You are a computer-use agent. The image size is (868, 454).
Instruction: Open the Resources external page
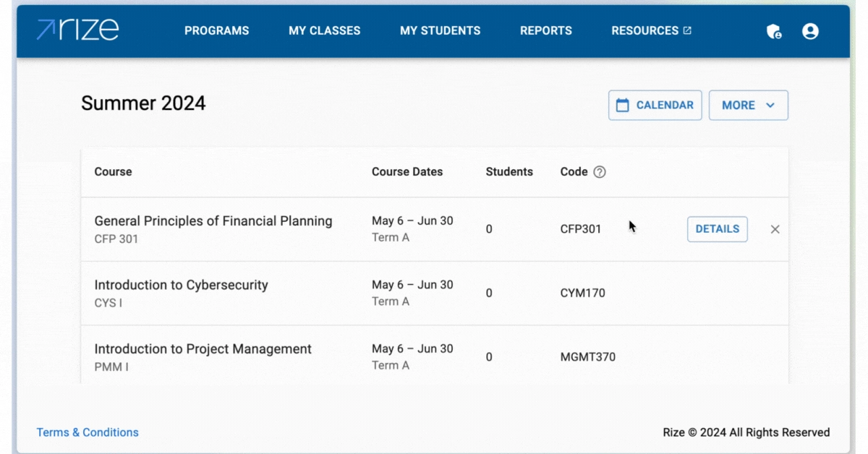(644, 30)
